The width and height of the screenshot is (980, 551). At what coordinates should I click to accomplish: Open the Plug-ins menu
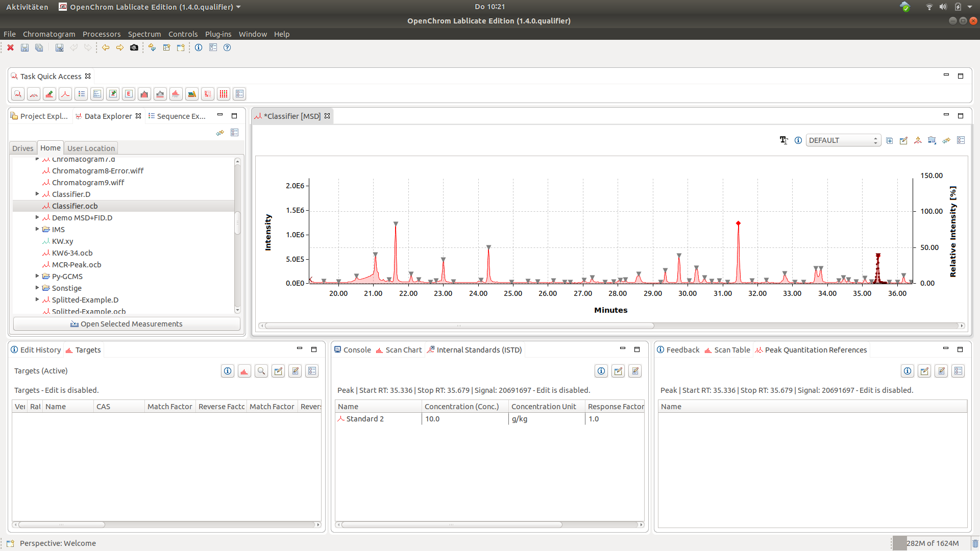(218, 34)
